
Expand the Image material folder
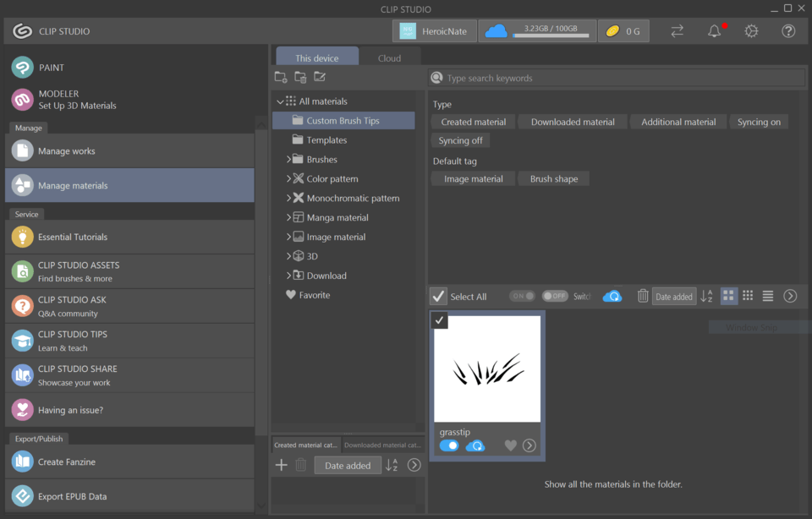tap(288, 237)
